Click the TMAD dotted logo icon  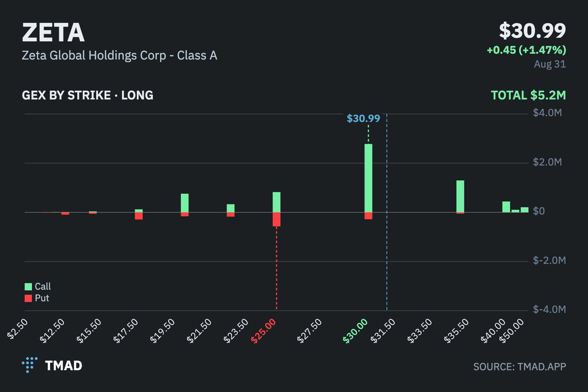click(x=30, y=366)
